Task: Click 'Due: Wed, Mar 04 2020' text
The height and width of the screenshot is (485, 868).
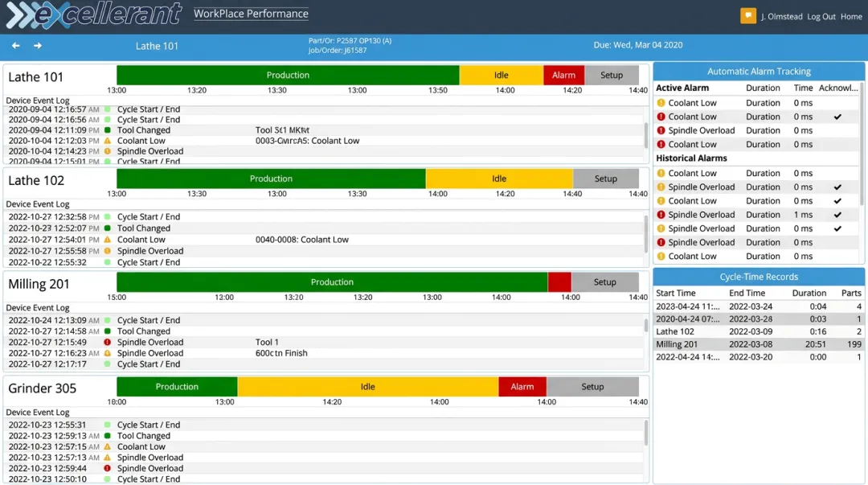Action: click(637, 45)
